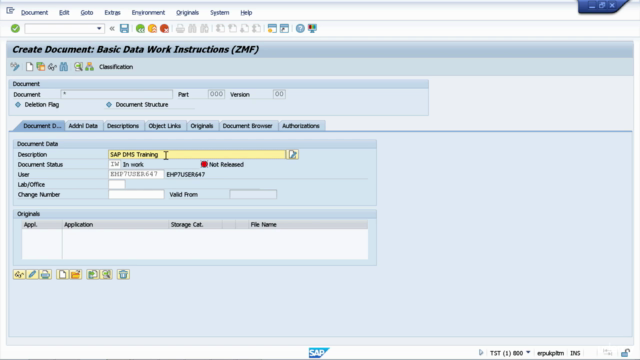
Task: Click the Description field containing SAP DMS Training
Action: (x=197, y=154)
